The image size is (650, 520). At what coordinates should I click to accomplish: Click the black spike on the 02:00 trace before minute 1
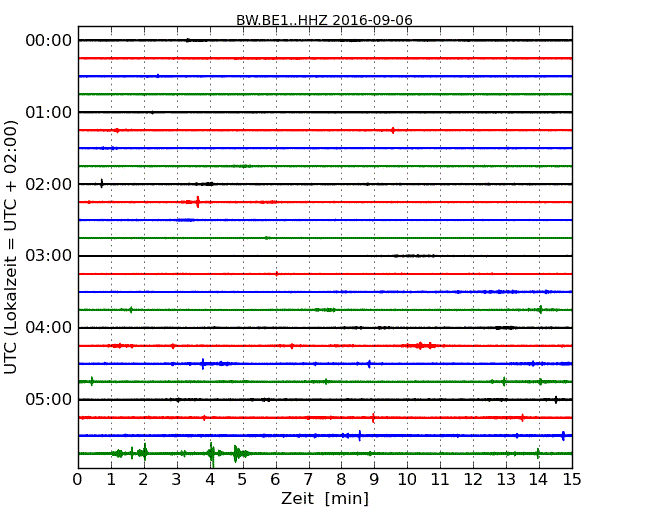[102, 184]
